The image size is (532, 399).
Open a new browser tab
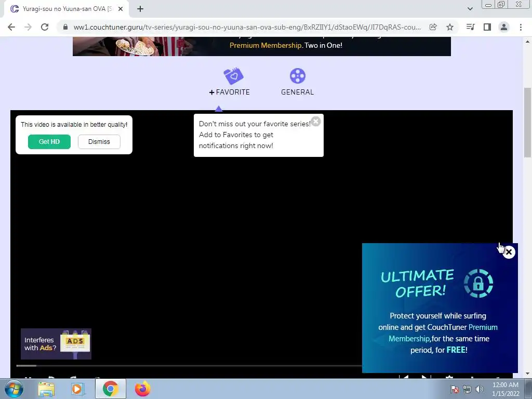(140, 9)
